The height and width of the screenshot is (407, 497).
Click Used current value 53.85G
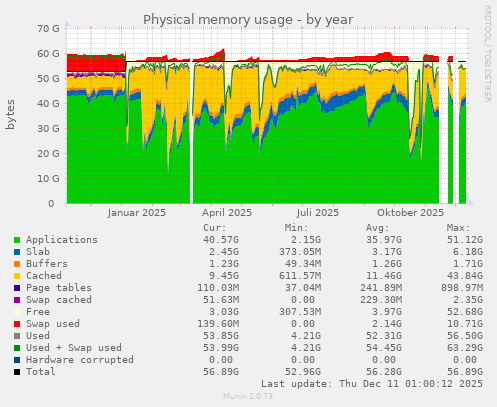pos(221,336)
